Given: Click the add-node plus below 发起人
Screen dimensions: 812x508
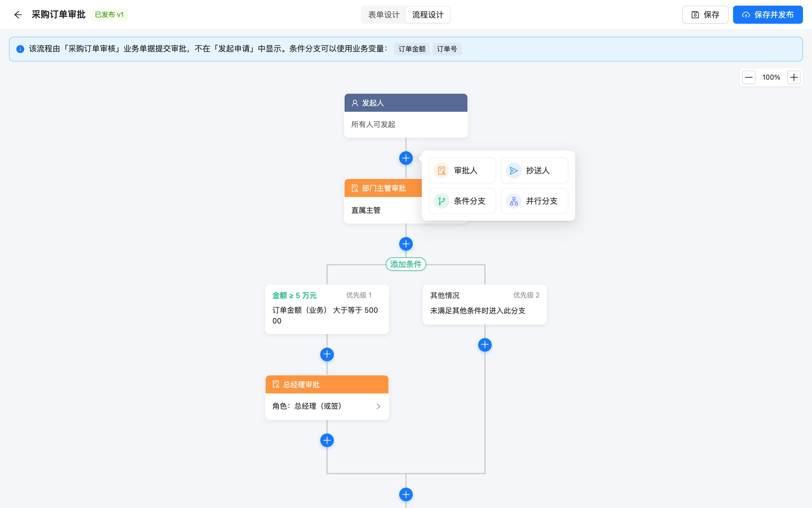Looking at the screenshot, I should pos(406,158).
